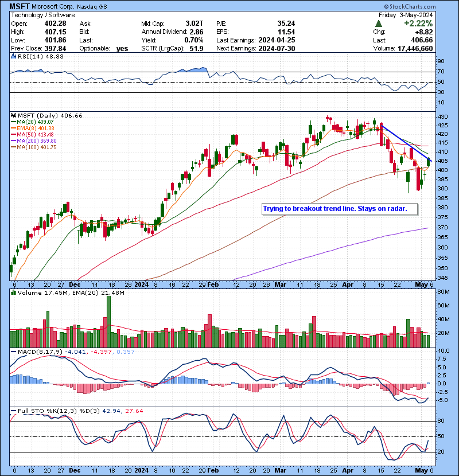Click the May label on upper date axis

click(421, 285)
